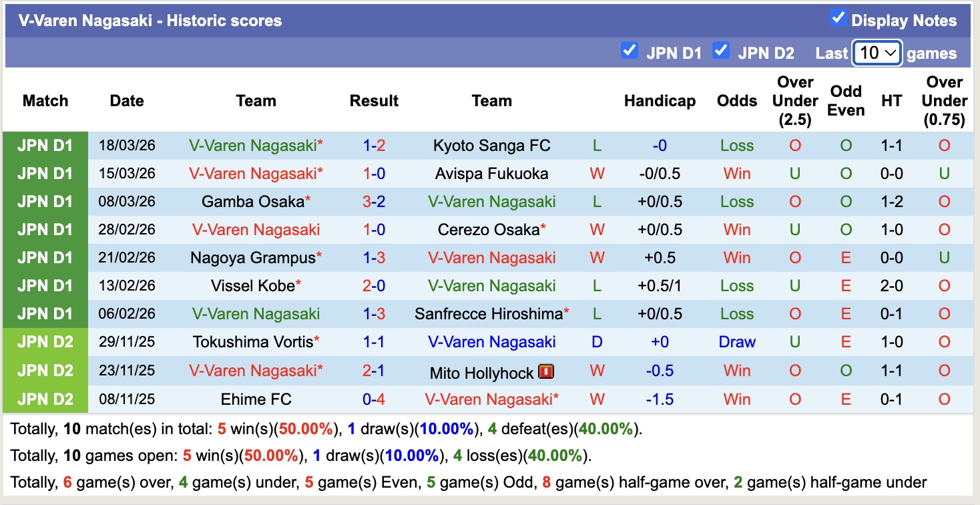Image resolution: width=980 pixels, height=505 pixels.
Task: Click the 1-2 result of the Kyoto match
Action: pos(374,145)
